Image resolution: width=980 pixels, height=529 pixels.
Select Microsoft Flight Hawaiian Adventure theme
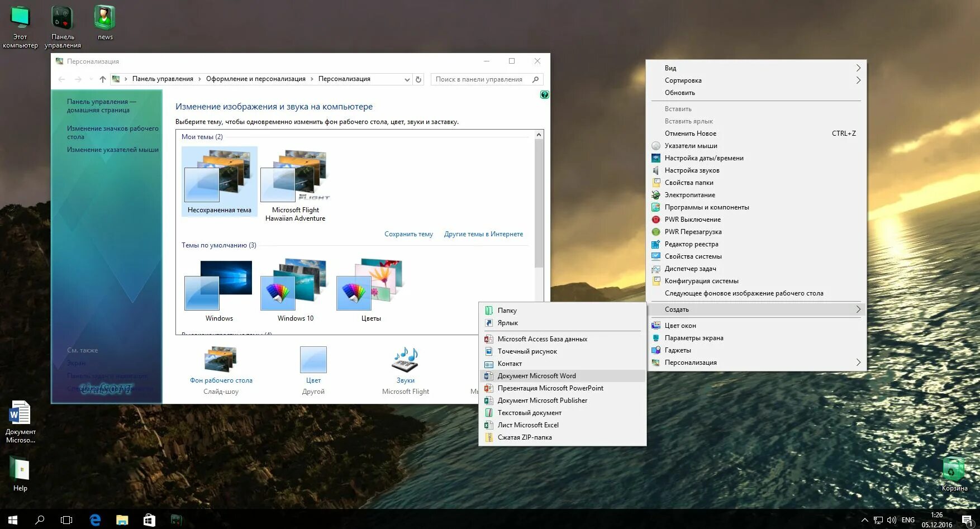[x=295, y=185]
